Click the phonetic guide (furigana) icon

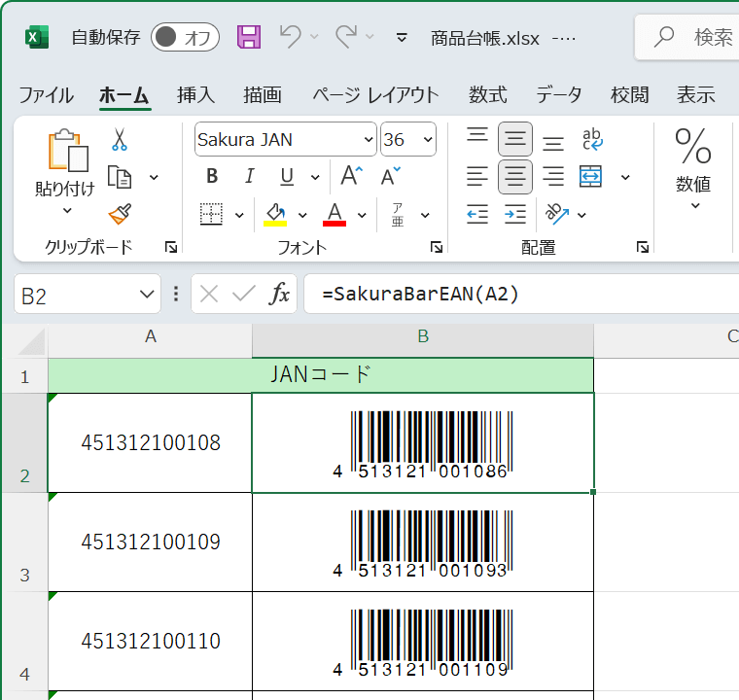pos(398,215)
